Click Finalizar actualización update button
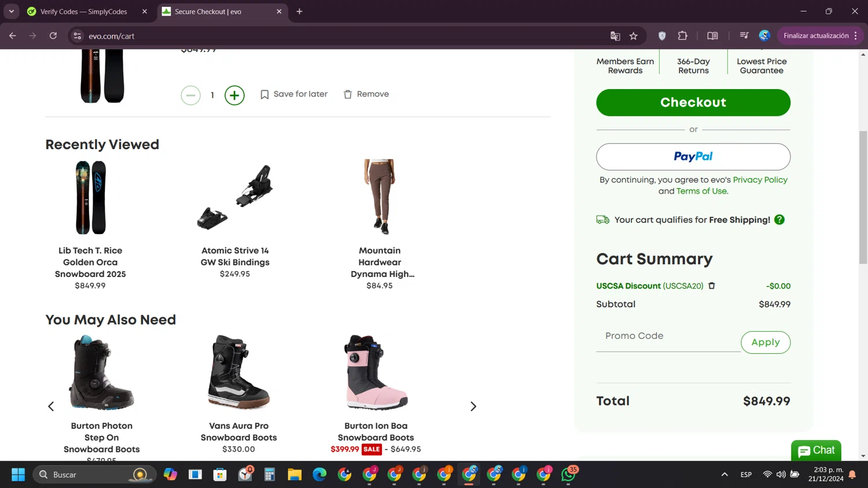Image resolution: width=868 pixels, height=488 pixels. (820, 36)
